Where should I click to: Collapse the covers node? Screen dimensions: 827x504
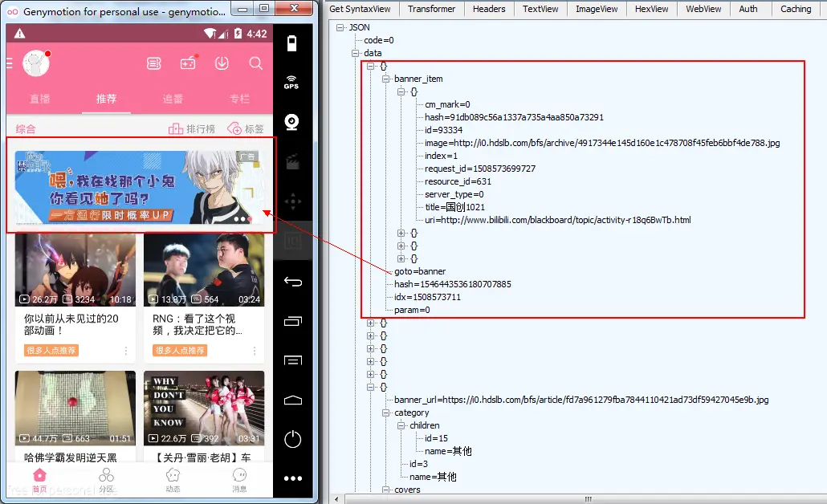click(386, 490)
